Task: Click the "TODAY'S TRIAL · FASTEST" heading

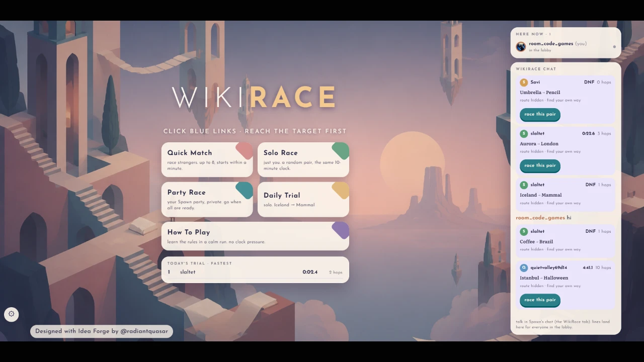Action: point(200,263)
